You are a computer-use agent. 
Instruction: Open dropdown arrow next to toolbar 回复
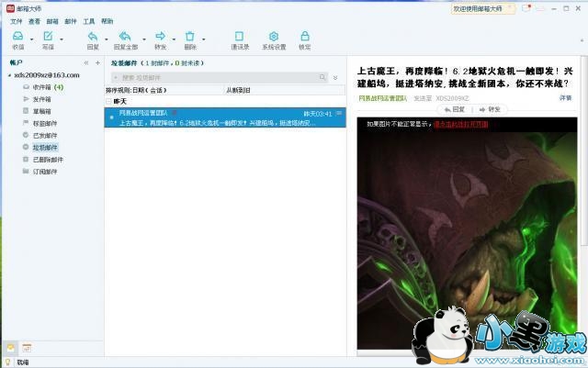point(107,39)
